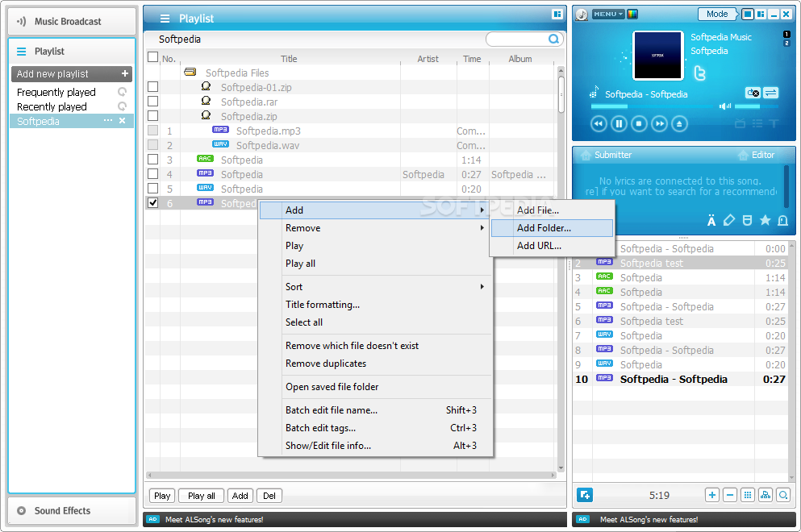Choose Add URL... from submenu
The height and width of the screenshot is (532, 801).
pos(552,246)
